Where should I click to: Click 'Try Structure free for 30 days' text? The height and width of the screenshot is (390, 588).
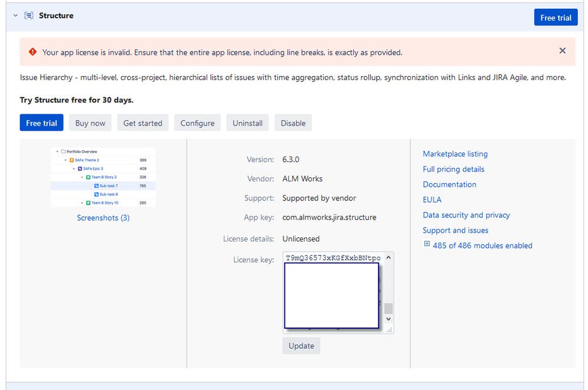[77, 100]
